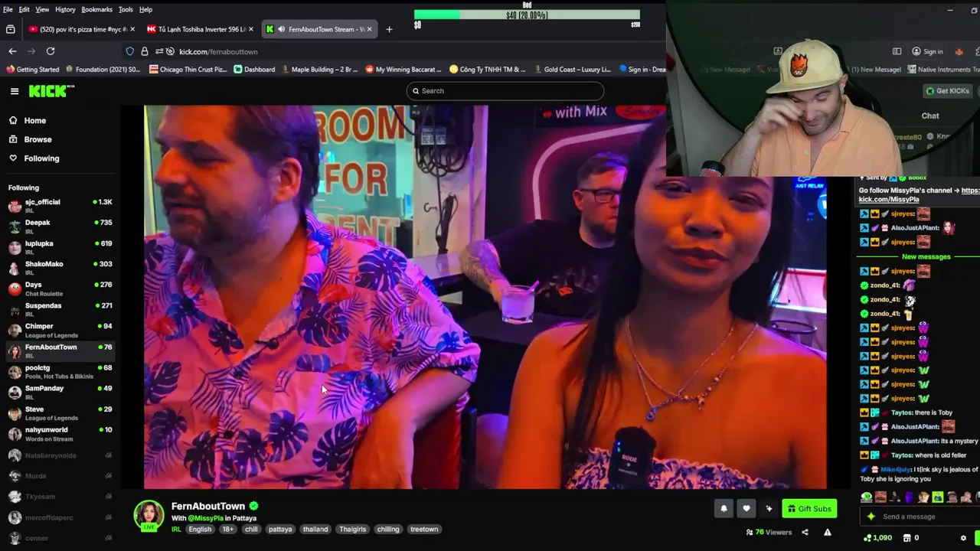Open sjc_official channel in Following list
Screen dimensions: 980x551
coord(60,205)
